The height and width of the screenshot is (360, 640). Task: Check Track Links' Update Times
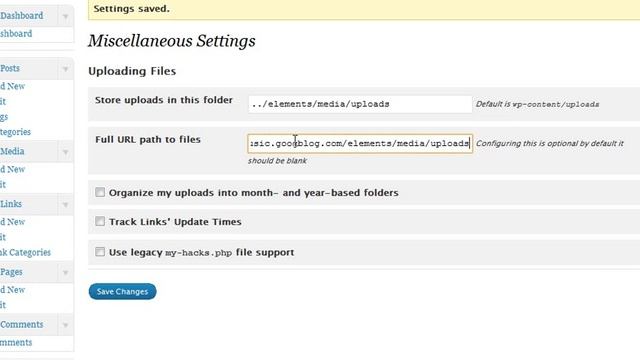pyautogui.click(x=100, y=221)
